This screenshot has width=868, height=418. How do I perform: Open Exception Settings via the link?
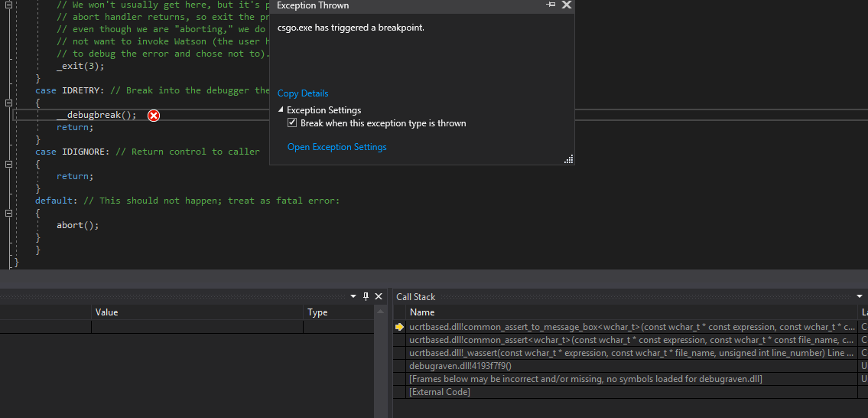(x=336, y=147)
